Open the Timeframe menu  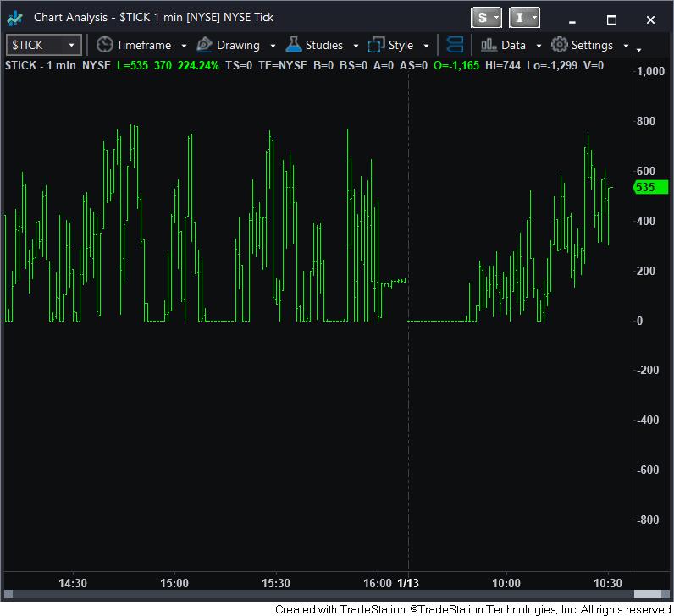tap(144, 45)
